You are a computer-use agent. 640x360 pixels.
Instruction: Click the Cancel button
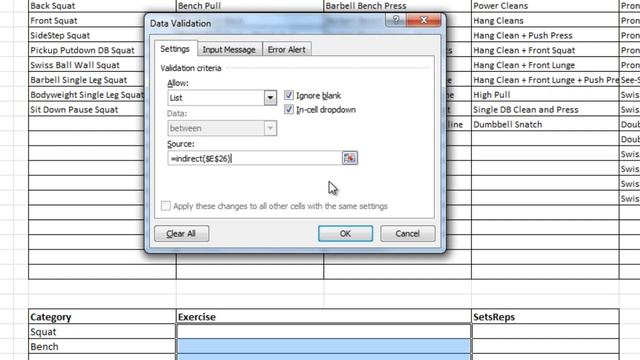(407, 233)
